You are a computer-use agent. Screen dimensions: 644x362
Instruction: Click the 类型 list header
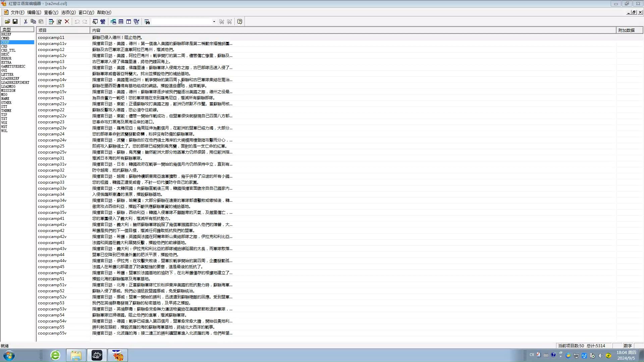pyautogui.click(x=17, y=29)
